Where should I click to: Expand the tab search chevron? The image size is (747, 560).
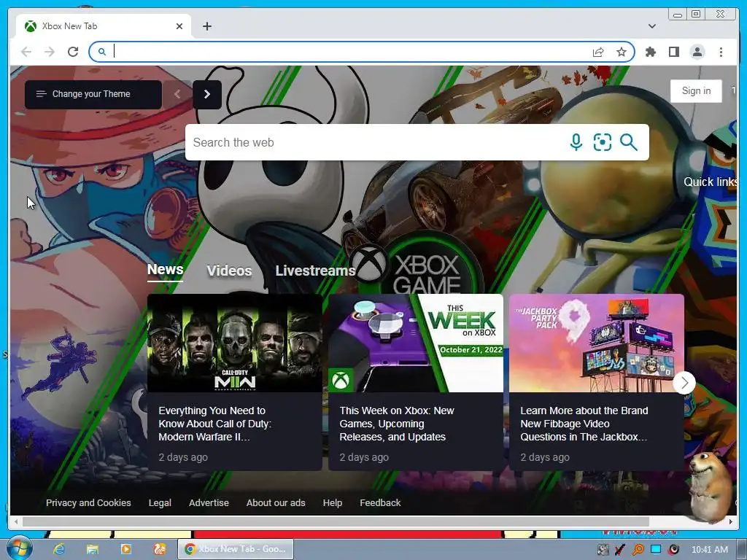pos(651,26)
